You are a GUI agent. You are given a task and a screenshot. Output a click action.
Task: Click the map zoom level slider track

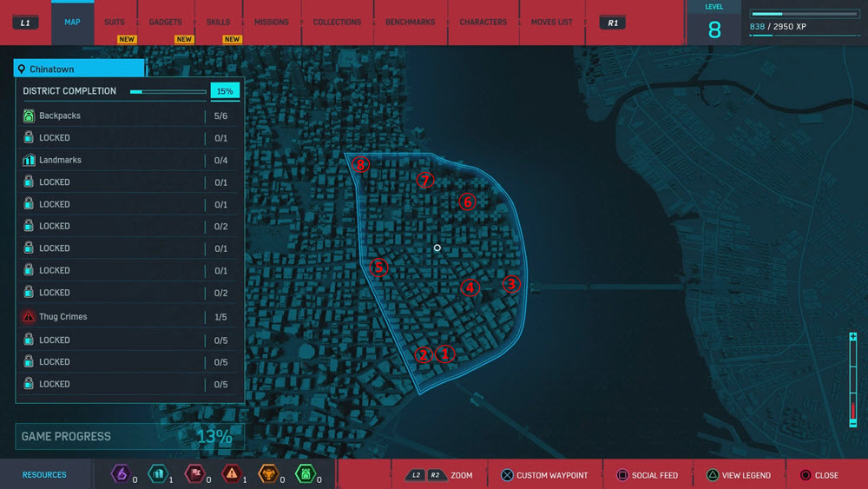coord(853,380)
